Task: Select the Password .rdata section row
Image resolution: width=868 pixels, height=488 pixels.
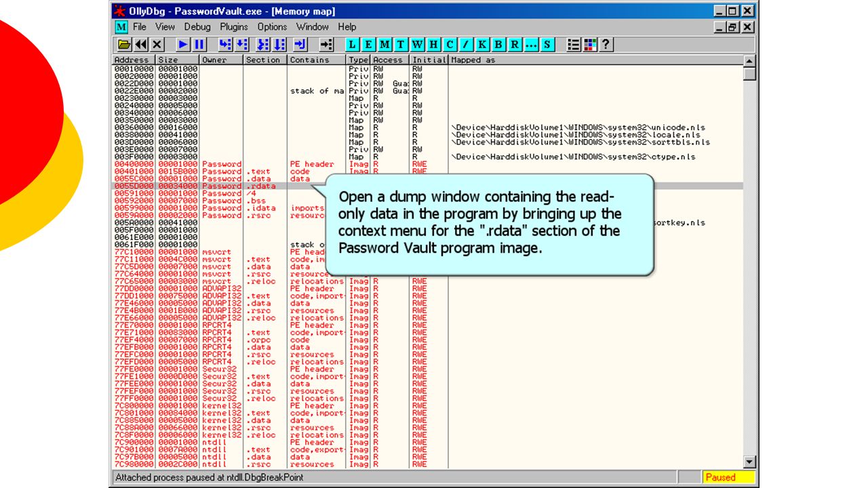Action: click(x=427, y=186)
